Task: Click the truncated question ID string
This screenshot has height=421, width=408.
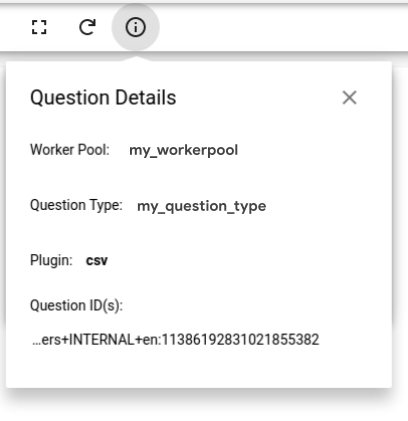Action: point(176,340)
